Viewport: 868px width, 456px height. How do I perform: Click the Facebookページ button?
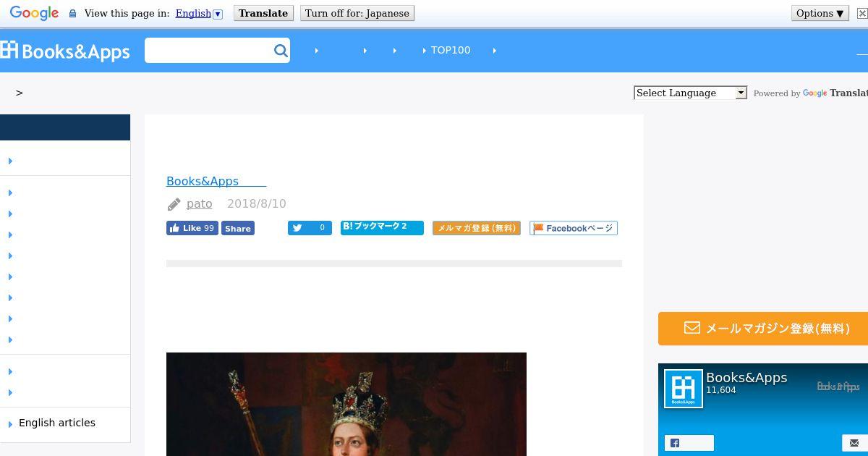[574, 228]
